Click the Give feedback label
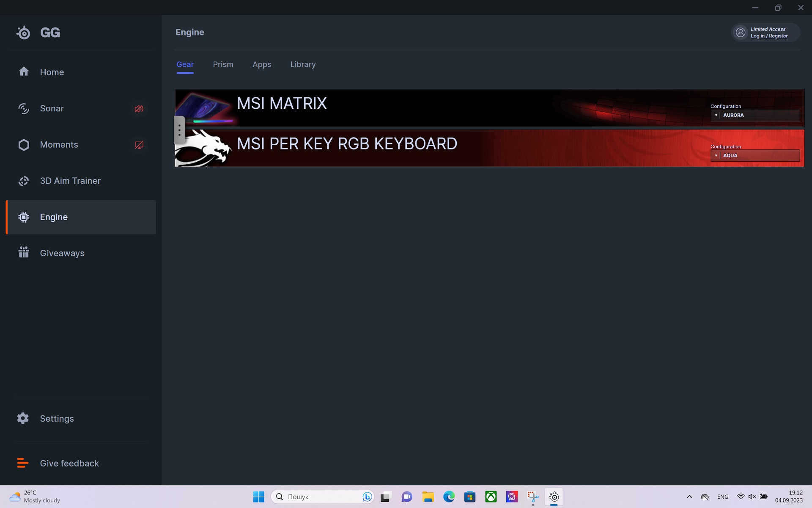 [x=69, y=463]
